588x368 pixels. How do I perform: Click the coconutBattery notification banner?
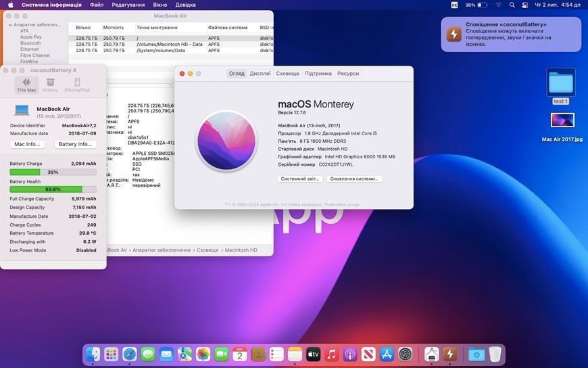coord(511,34)
